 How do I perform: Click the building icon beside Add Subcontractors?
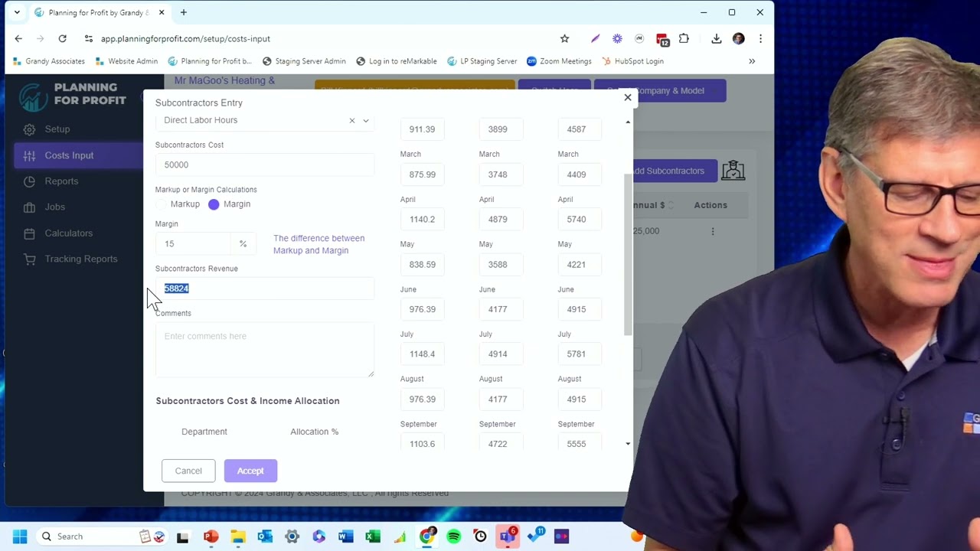pos(733,171)
